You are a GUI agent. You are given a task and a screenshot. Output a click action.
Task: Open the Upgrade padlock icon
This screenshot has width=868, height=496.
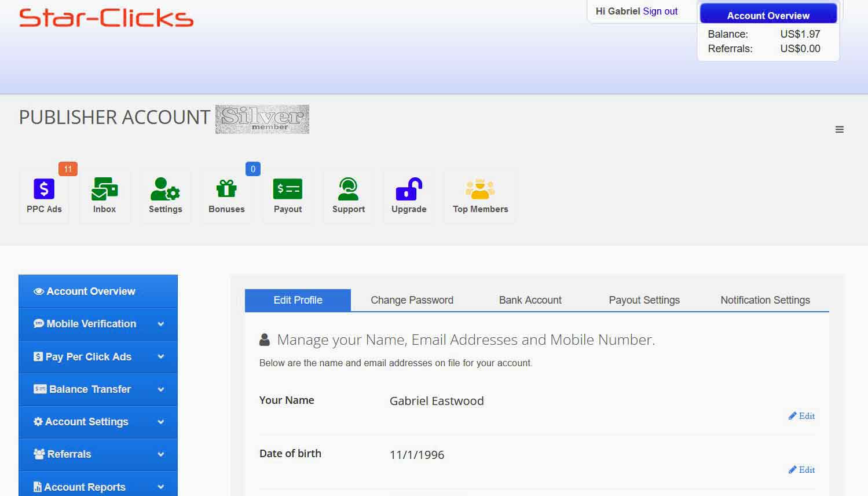(x=409, y=189)
